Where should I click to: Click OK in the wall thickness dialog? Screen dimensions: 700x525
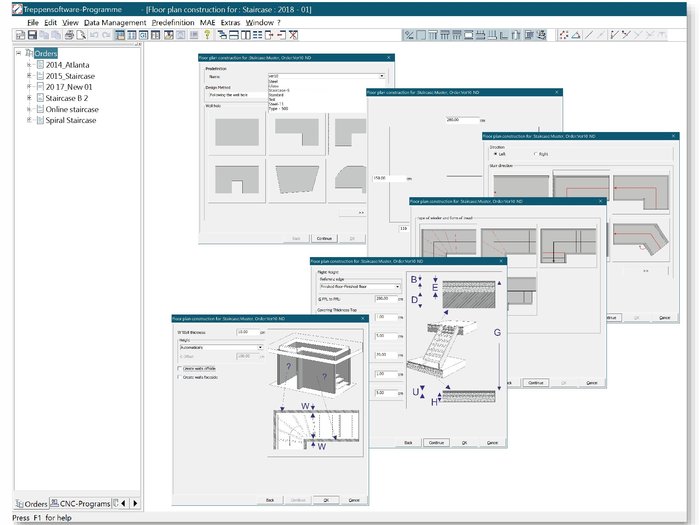tap(326, 500)
